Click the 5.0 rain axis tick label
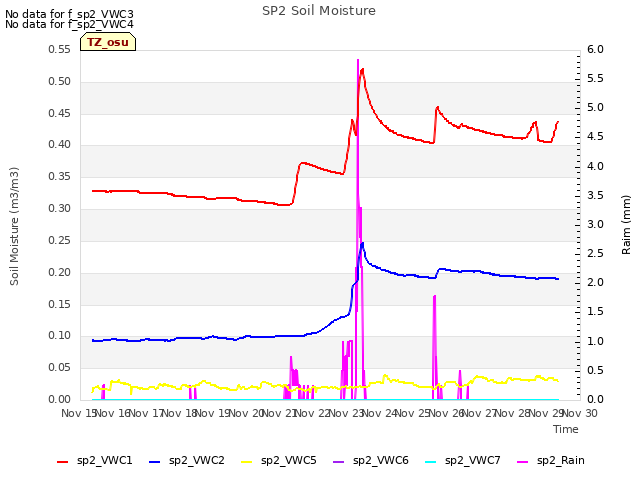Screen dimensions: 640x480 (595, 107)
